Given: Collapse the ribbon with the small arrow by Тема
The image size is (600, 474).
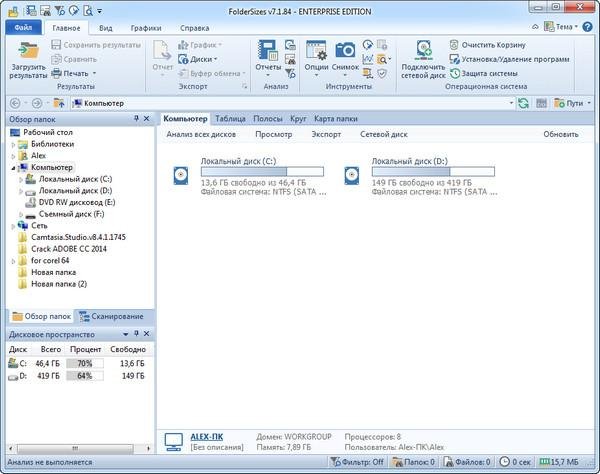Looking at the screenshot, I should point(535,27).
